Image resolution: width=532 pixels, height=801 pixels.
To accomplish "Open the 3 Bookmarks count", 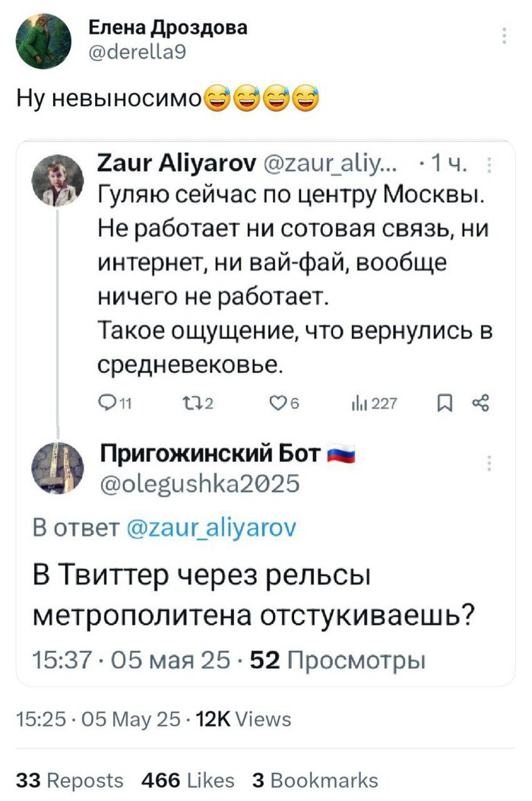I will point(314,780).
